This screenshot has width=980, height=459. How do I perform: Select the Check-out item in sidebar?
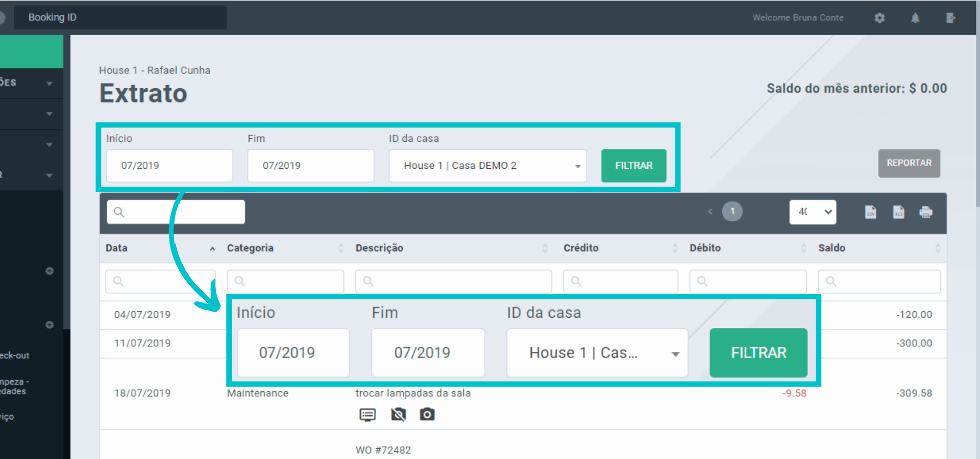coord(15,355)
